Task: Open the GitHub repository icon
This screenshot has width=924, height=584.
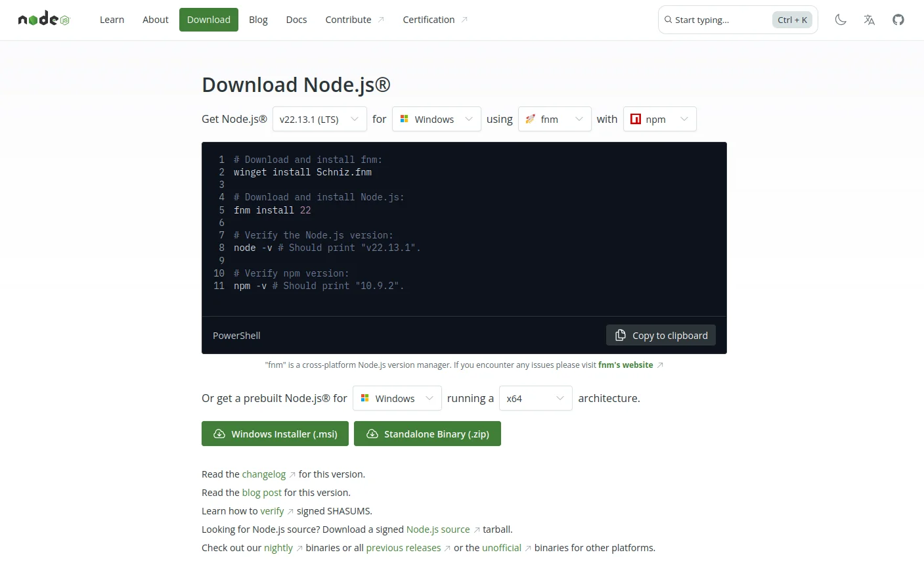Action: [898, 20]
